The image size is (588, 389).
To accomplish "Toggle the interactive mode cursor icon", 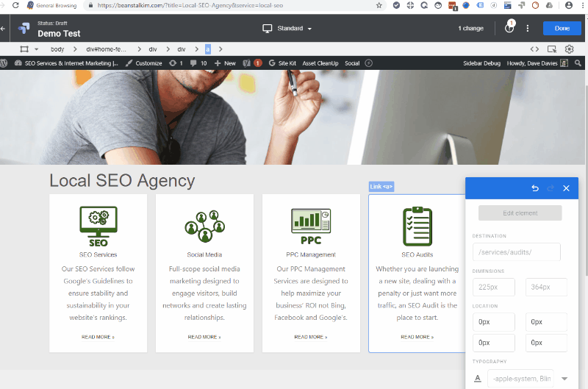I will [552, 49].
